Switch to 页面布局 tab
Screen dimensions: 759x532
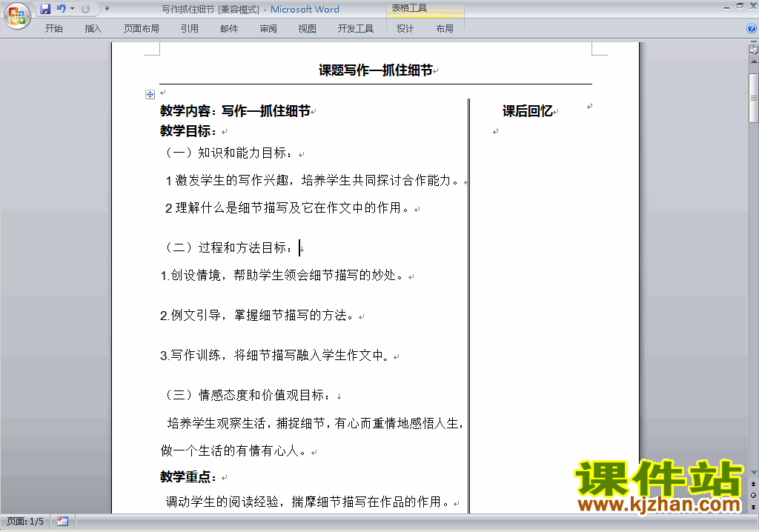(x=142, y=29)
